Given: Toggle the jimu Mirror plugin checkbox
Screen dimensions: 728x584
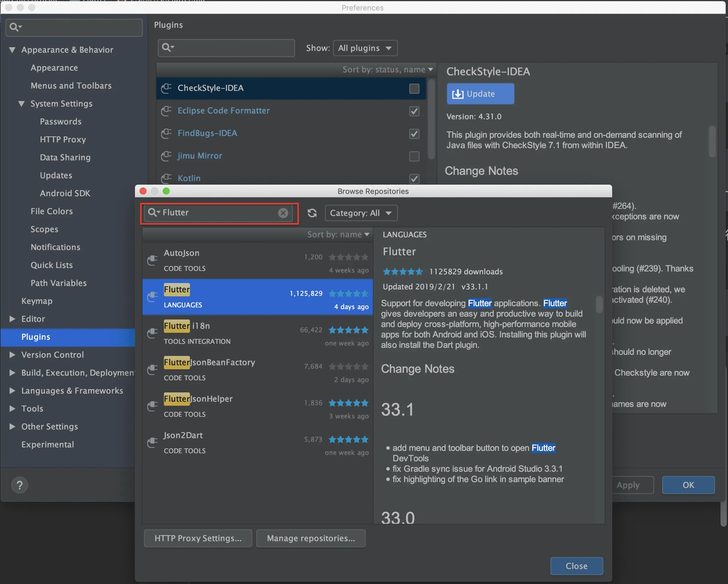Looking at the screenshot, I should click(x=414, y=156).
